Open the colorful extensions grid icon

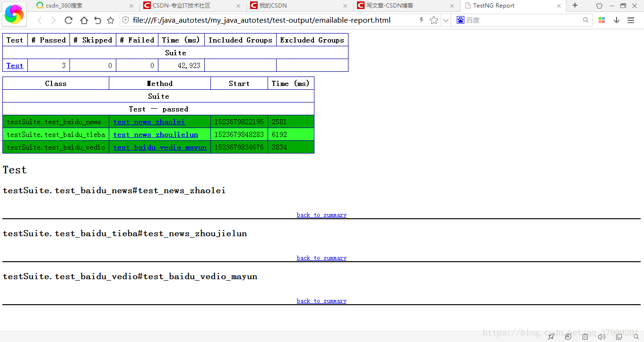[x=602, y=20]
